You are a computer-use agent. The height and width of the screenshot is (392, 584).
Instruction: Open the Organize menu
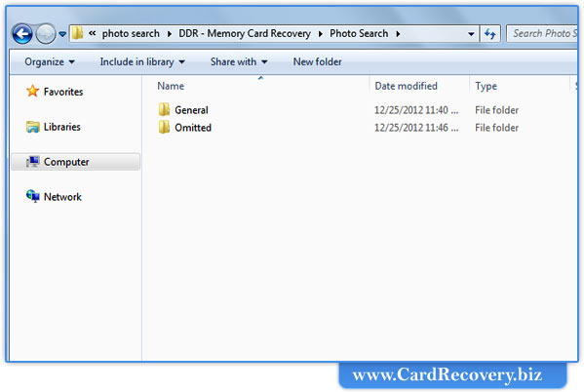click(50, 61)
